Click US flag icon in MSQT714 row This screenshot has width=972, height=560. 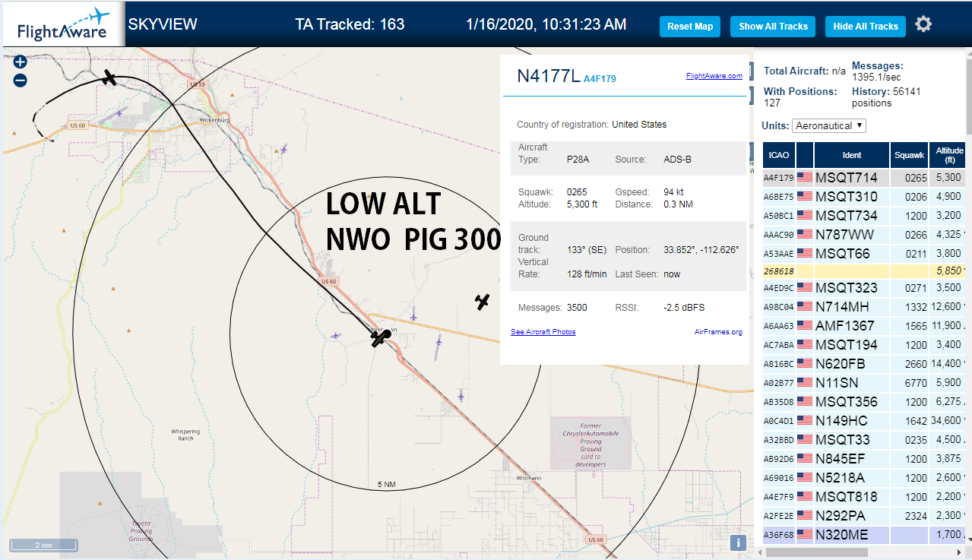coord(805,178)
